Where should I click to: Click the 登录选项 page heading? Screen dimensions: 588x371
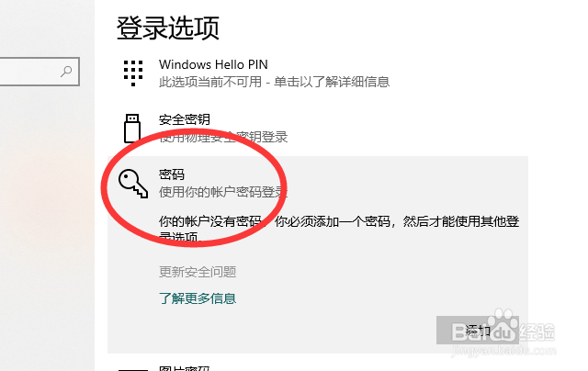168,28
